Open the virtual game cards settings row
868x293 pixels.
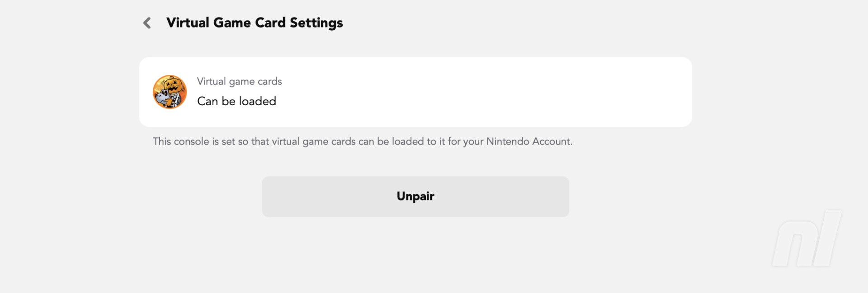(x=415, y=92)
